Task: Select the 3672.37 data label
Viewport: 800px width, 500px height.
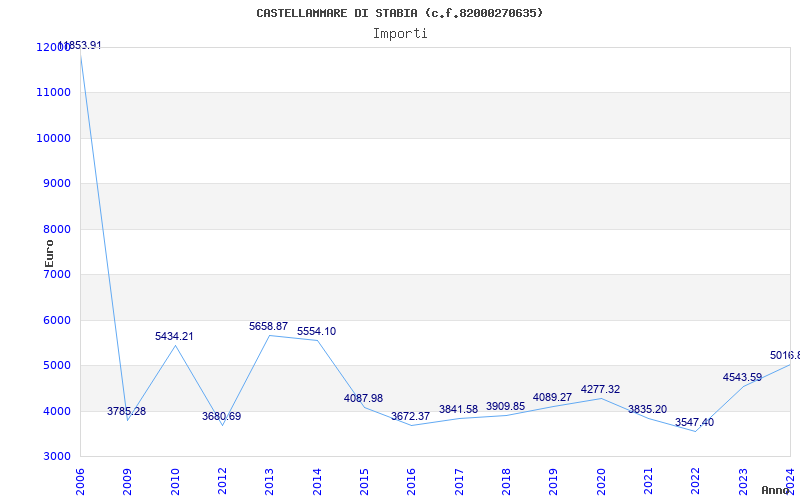Action: 410,417
